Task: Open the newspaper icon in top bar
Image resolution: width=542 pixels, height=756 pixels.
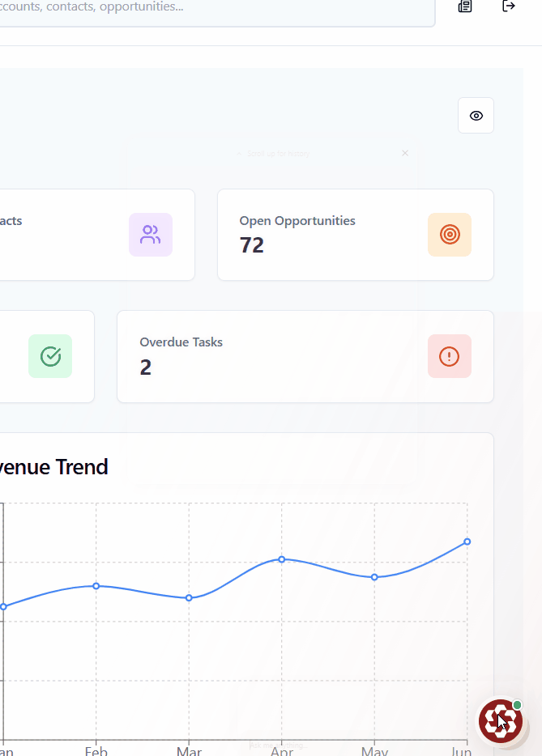Action: pyautogui.click(x=465, y=6)
